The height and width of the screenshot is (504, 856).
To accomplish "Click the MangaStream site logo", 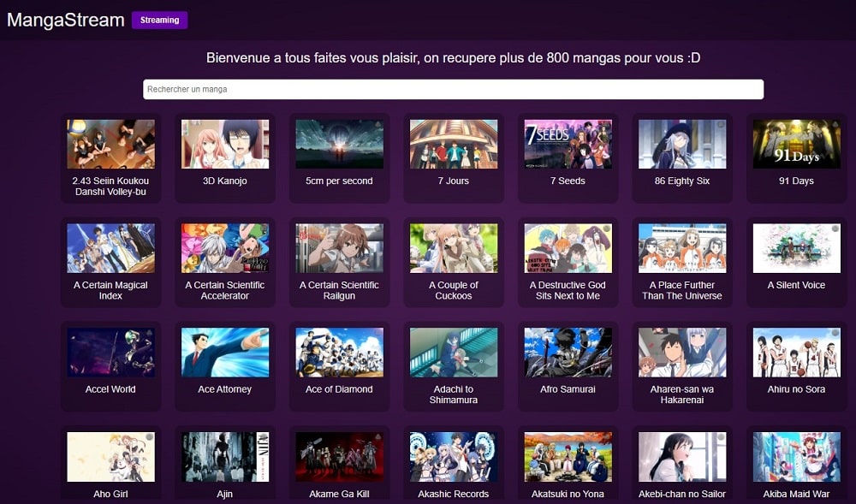I will 66,21.
